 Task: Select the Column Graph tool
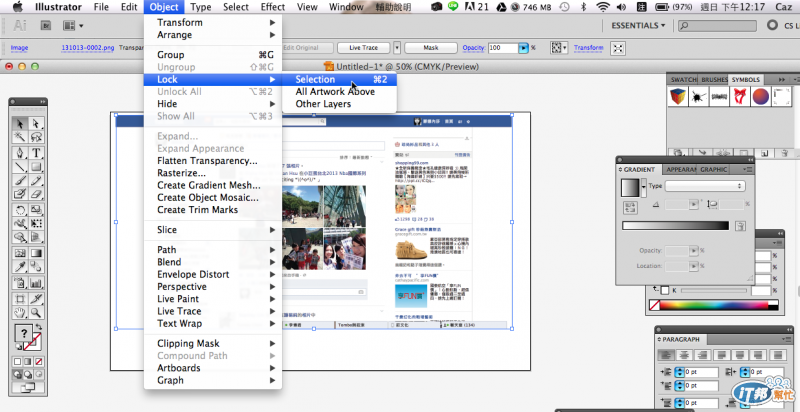(x=36, y=282)
